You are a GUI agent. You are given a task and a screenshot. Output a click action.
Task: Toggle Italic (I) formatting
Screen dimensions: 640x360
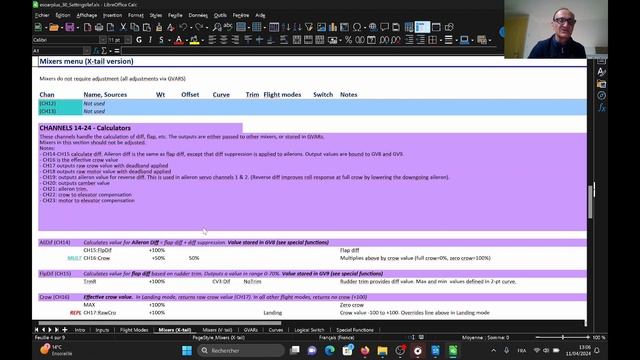coord(150,40)
